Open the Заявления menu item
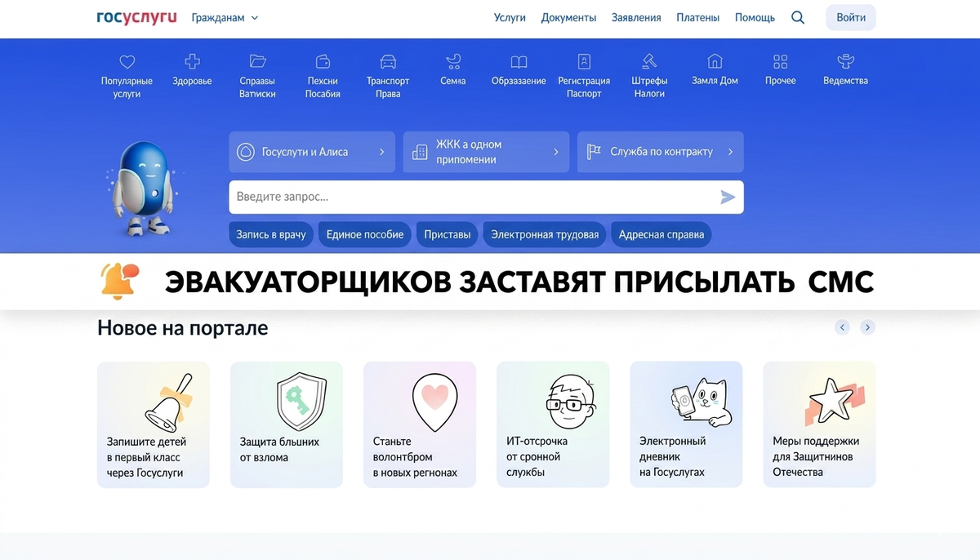The height and width of the screenshot is (560, 980). click(636, 17)
